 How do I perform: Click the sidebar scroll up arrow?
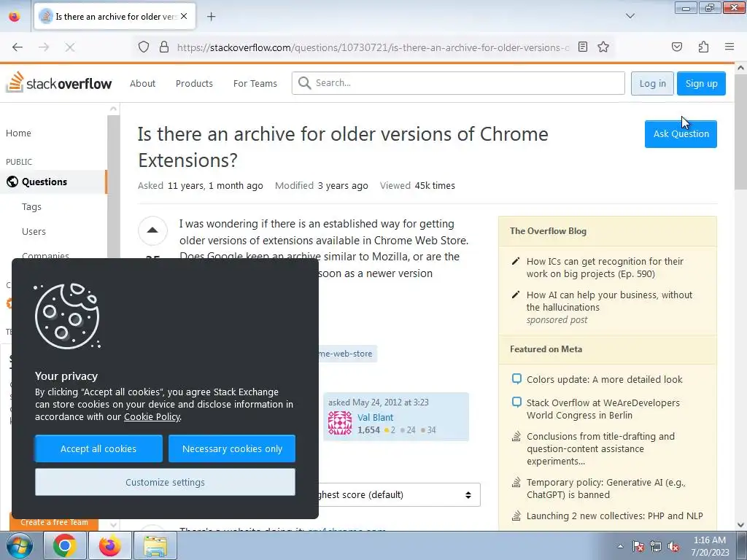click(113, 109)
